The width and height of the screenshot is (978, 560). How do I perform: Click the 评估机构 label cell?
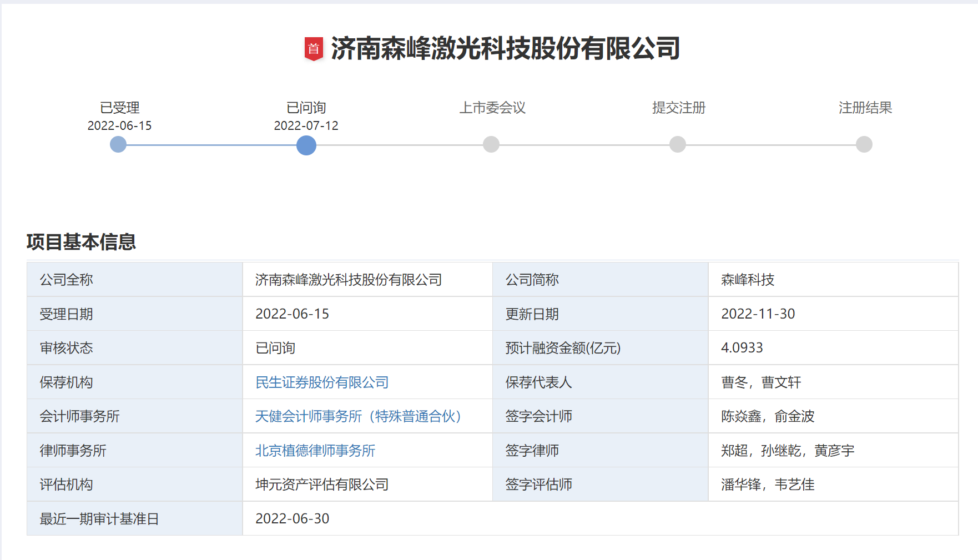(x=135, y=485)
